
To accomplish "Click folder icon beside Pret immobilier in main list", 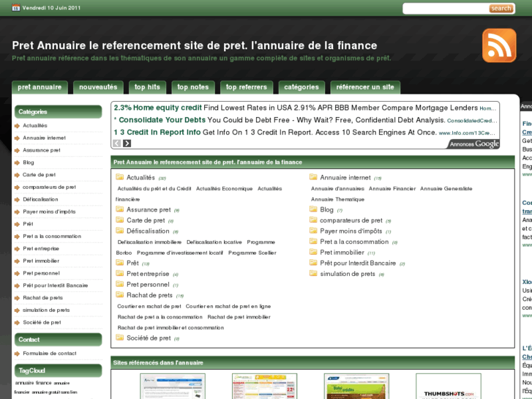I will (x=313, y=252).
